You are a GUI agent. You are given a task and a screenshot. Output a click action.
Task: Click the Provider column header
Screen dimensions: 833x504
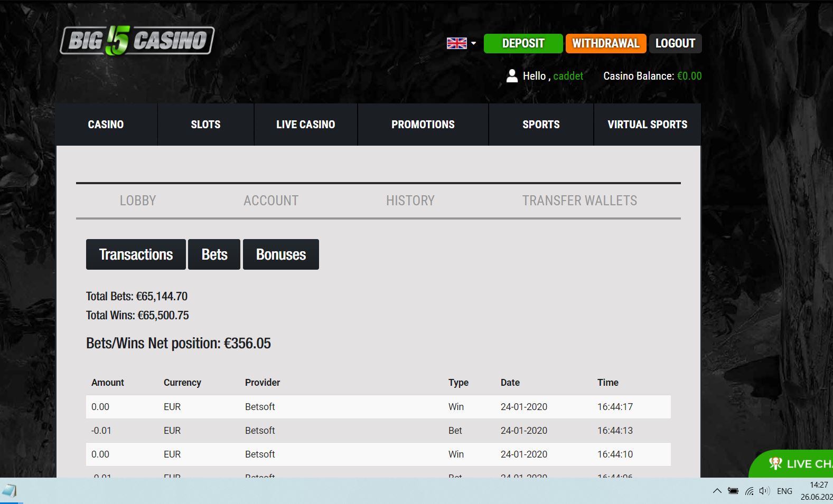(263, 383)
